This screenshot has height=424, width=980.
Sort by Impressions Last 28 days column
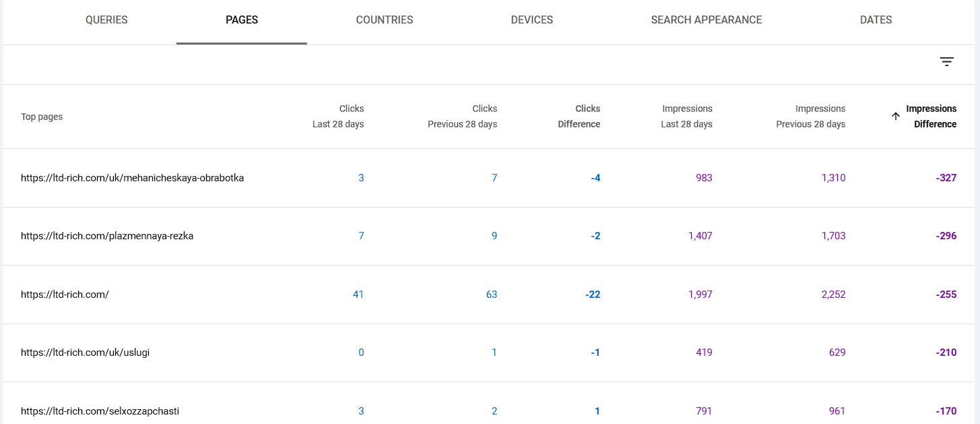tap(687, 116)
